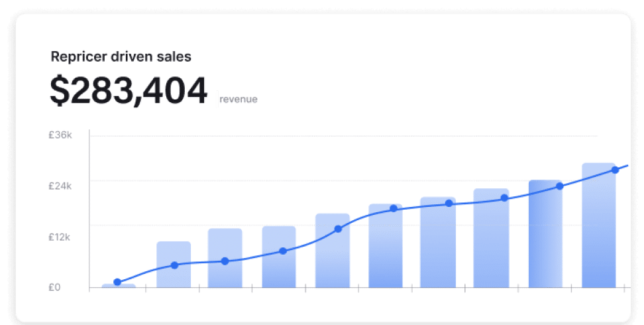Click the fifth line data point
644x325 pixels.
(x=338, y=229)
